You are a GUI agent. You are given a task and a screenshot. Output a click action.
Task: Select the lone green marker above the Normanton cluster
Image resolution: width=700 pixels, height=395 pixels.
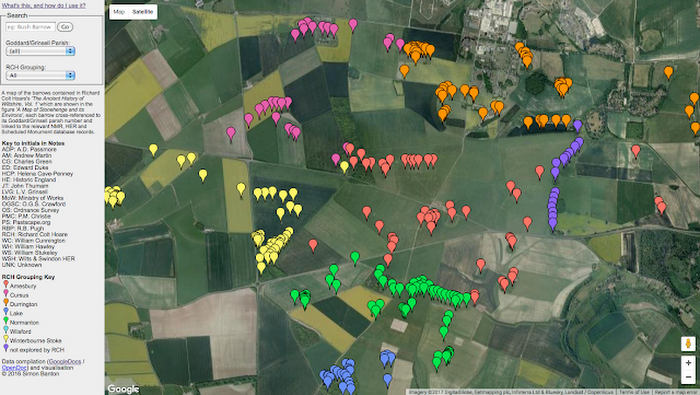[x=355, y=258]
